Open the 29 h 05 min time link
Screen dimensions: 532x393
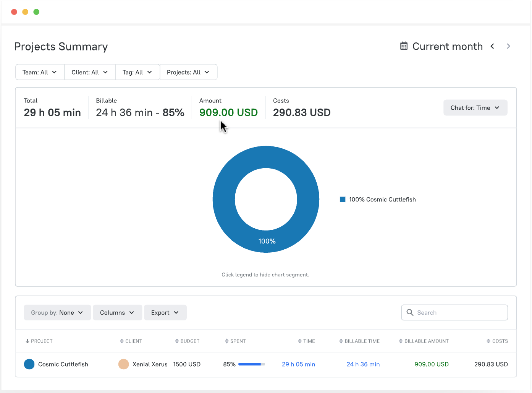(x=298, y=364)
